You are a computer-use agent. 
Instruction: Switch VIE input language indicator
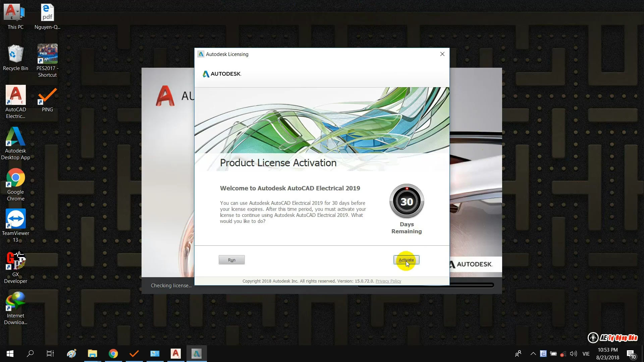[586, 354]
